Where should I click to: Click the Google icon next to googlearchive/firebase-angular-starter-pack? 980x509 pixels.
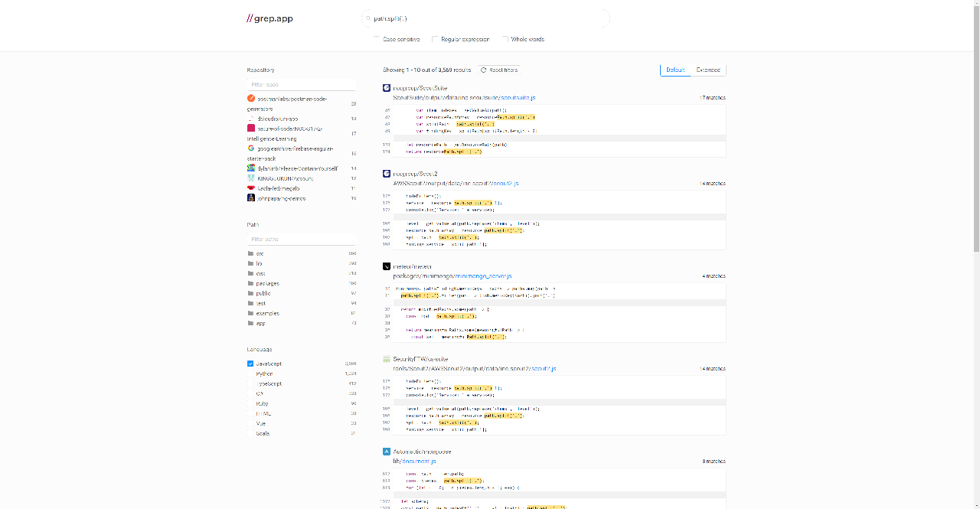pos(250,148)
